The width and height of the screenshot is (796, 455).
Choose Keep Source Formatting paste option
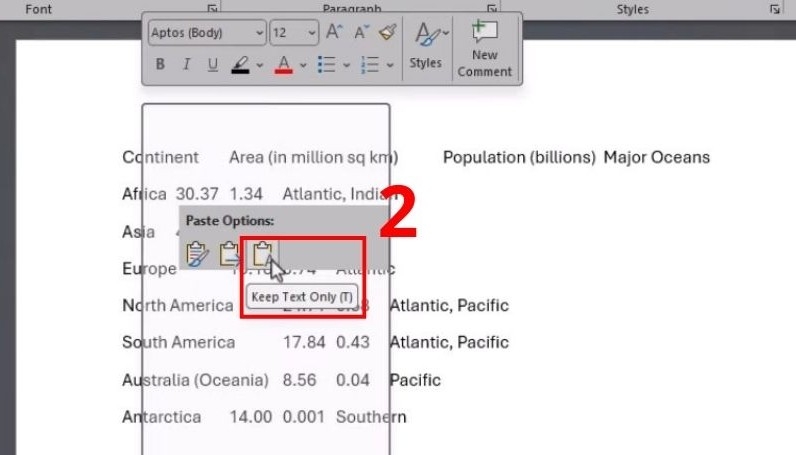tap(196, 253)
